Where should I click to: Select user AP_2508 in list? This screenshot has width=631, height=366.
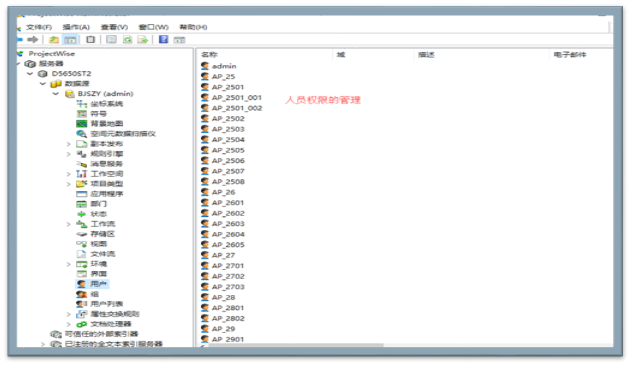(x=228, y=182)
